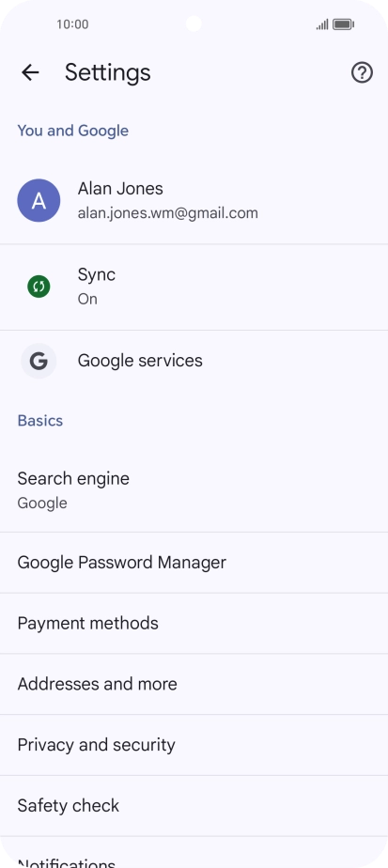Tap the Basics section header
The image size is (388, 868).
pyautogui.click(x=39, y=421)
